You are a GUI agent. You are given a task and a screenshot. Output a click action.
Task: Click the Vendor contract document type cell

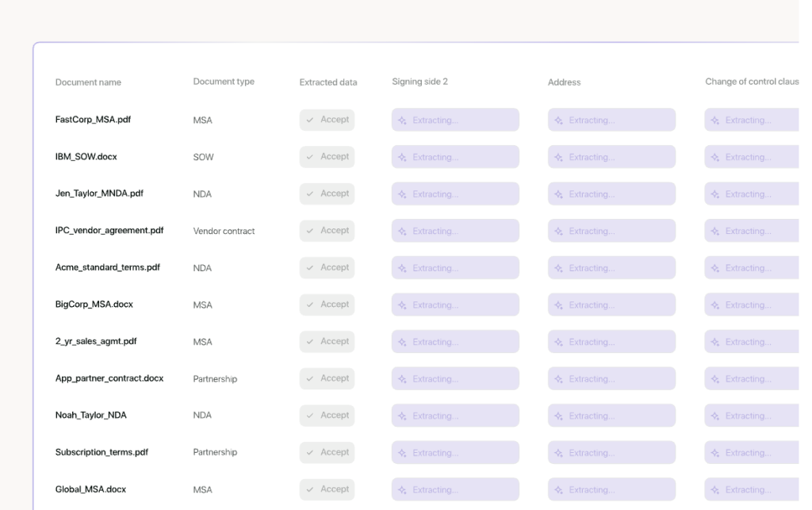click(224, 232)
